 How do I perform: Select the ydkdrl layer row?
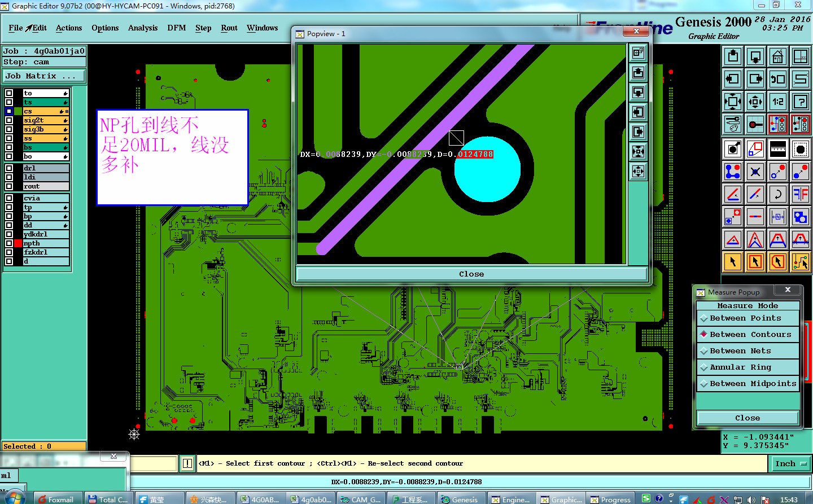(x=46, y=234)
